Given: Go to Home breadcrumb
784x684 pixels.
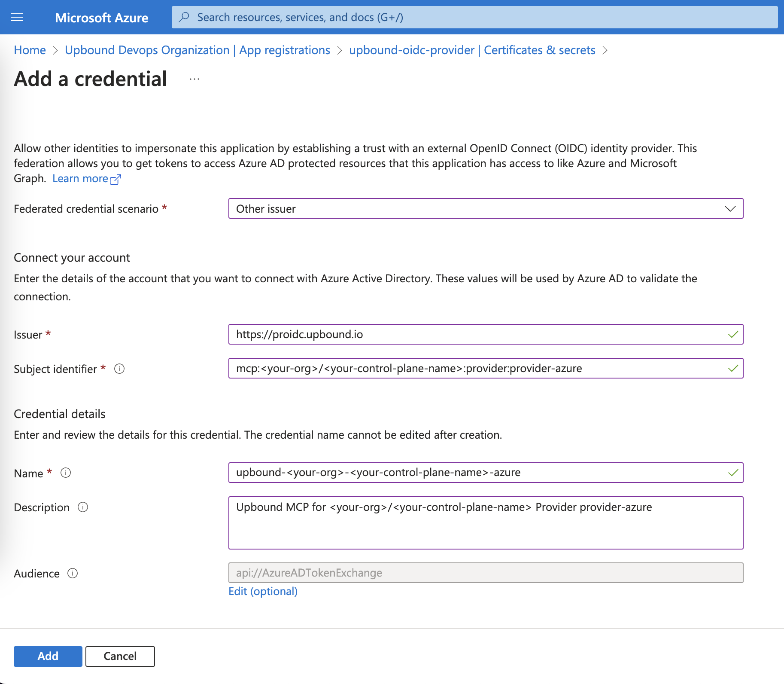Looking at the screenshot, I should click(x=30, y=50).
